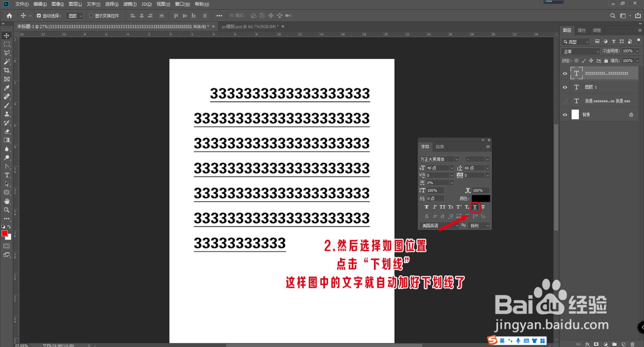This screenshot has width=644, height=347.
Task: Switch to the ps模板.psd document tab
Action: point(250,27)
